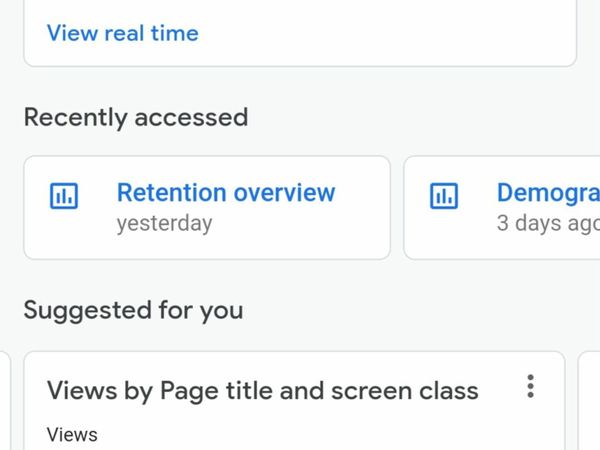Click the gap between Retention and Demographics cards
The image size is (600, 450).
pos(397,207)
